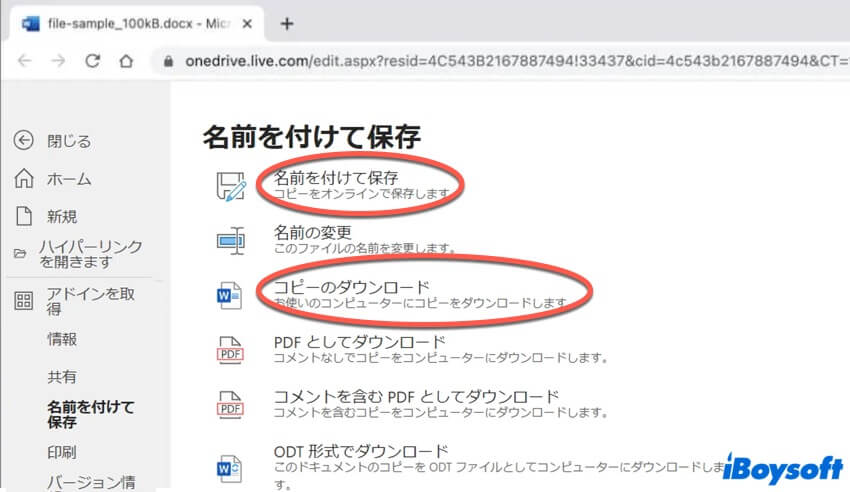Screen dimensions: 850x492
Task: Click the description このファイルの名前を変更します
Action: [364, 248]
